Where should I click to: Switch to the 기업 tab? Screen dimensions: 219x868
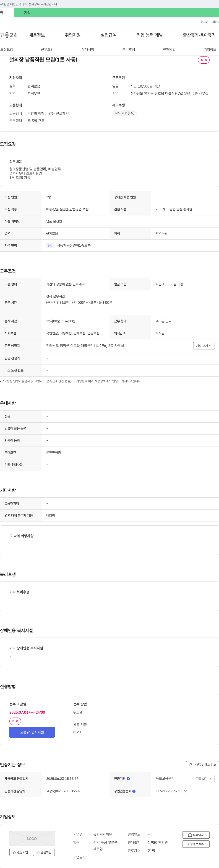[x=27, y=13]
